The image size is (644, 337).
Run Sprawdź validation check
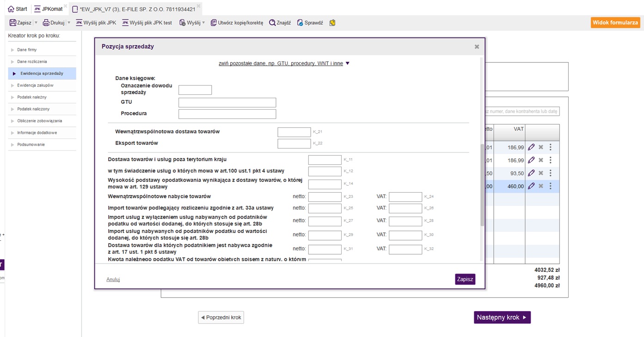(310, 23)
